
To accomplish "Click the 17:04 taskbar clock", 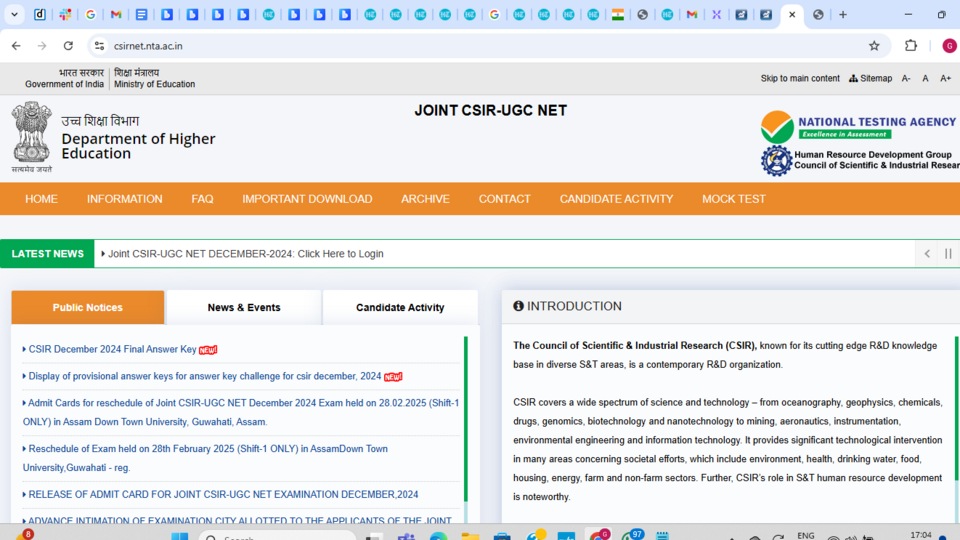I will (920, 535).
